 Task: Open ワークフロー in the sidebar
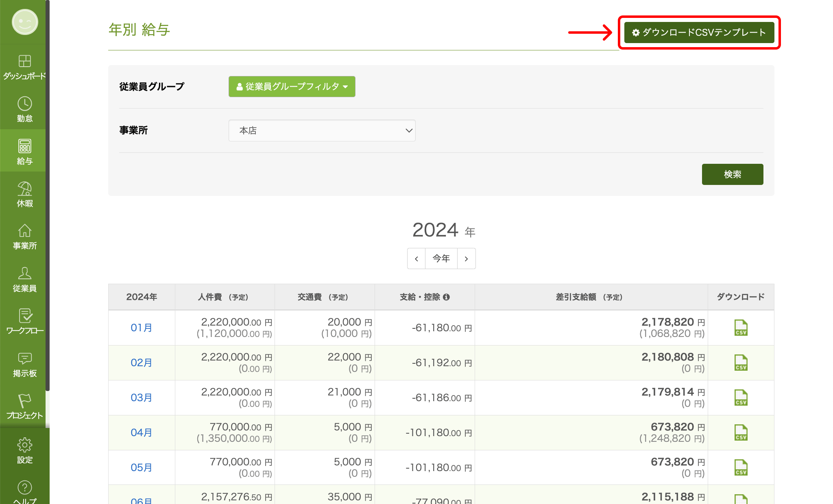click(24, 321)
